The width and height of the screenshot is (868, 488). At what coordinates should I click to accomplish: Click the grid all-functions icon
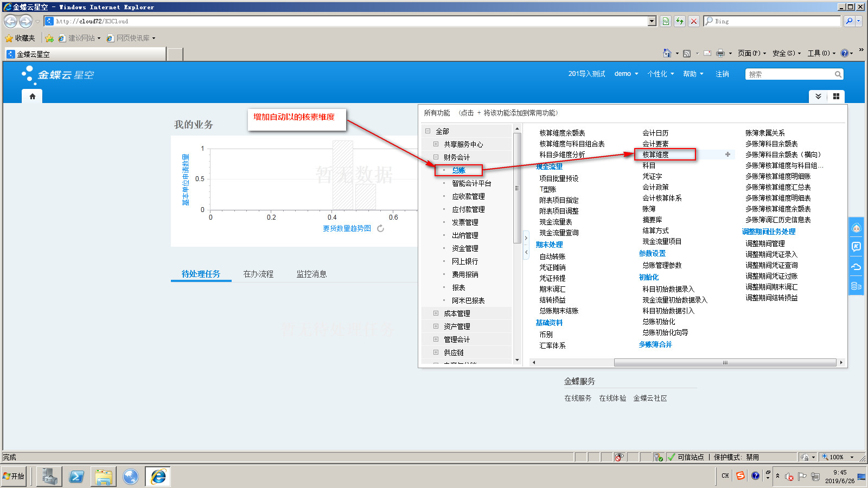click(x=836, y=97)
